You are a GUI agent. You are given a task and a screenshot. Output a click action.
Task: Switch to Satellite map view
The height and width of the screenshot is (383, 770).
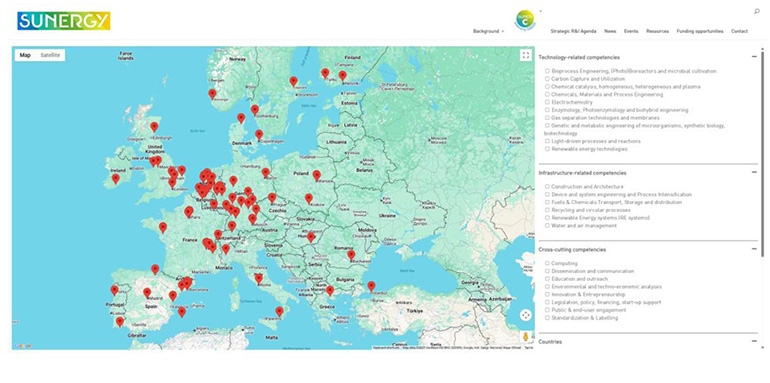click(x=50, y=55)
